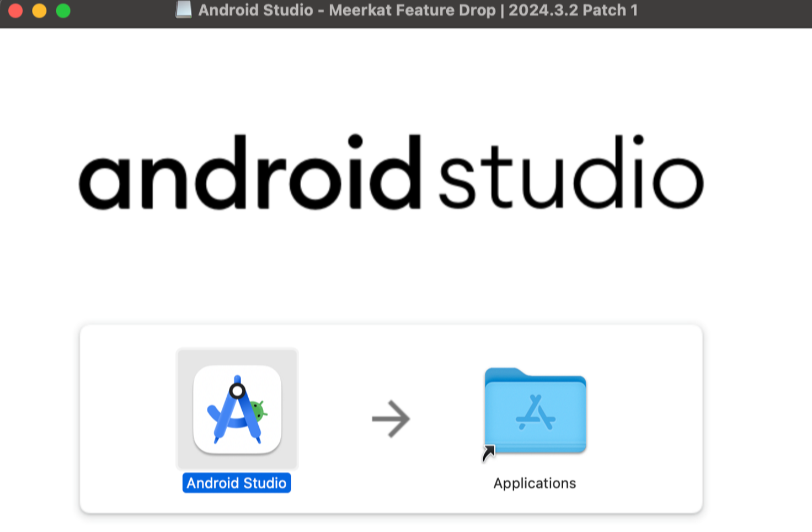Click the Applications label under the folder
The height and width of the screenshot is (532, 812).
coord(535,483)
